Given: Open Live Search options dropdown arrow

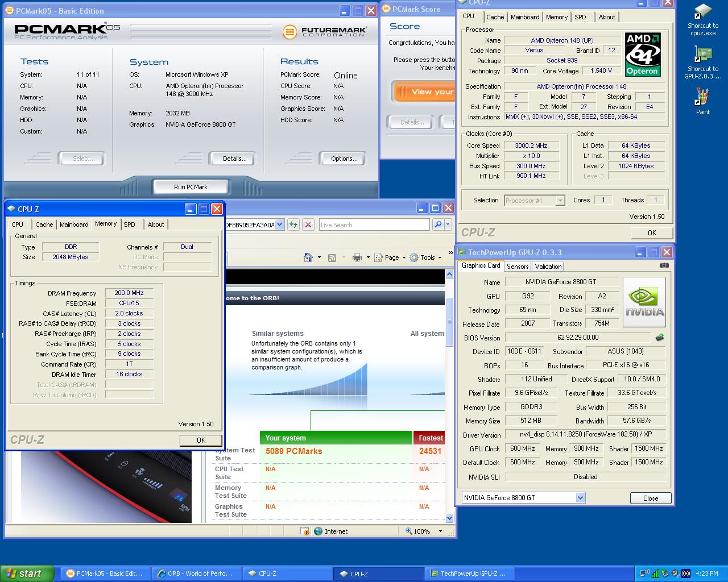Looking at the screenshot, I should tap(448, 225).
